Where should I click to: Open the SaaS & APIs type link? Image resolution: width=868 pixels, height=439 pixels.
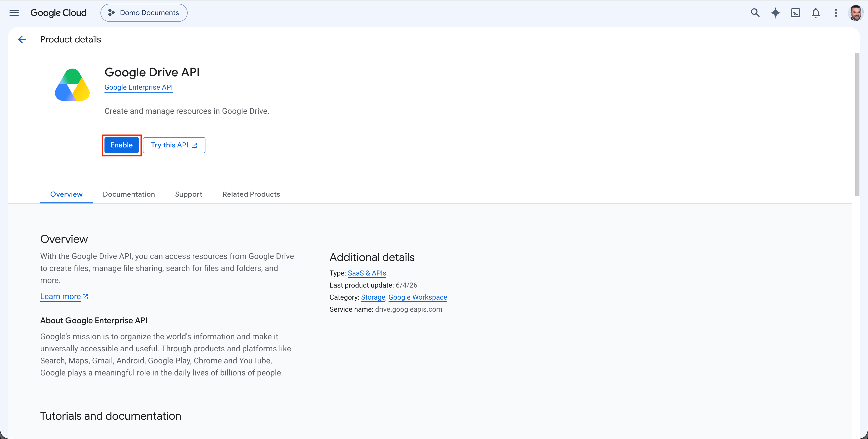[x=367, y=273]
